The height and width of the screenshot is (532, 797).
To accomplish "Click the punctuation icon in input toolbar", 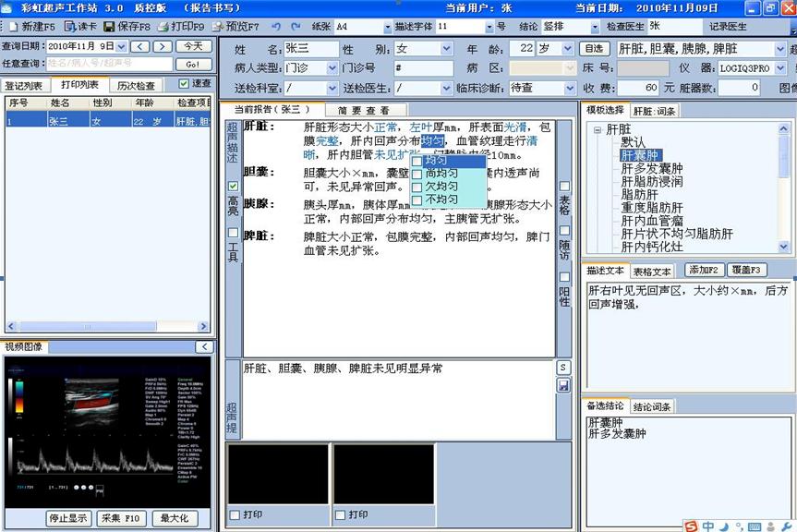I will click(739, 526).
